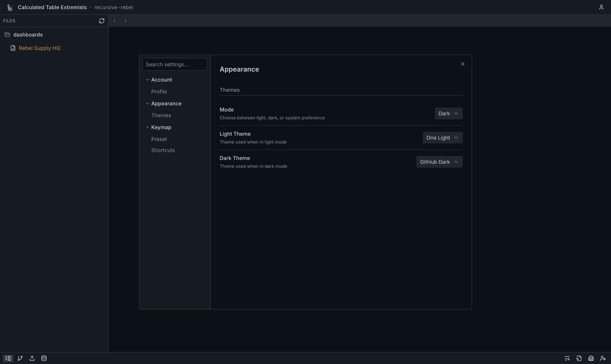Image resolution: width=611 pixels, height=364 pixels.
Task: Open the git branch panel icon
Action: point(20,358)
